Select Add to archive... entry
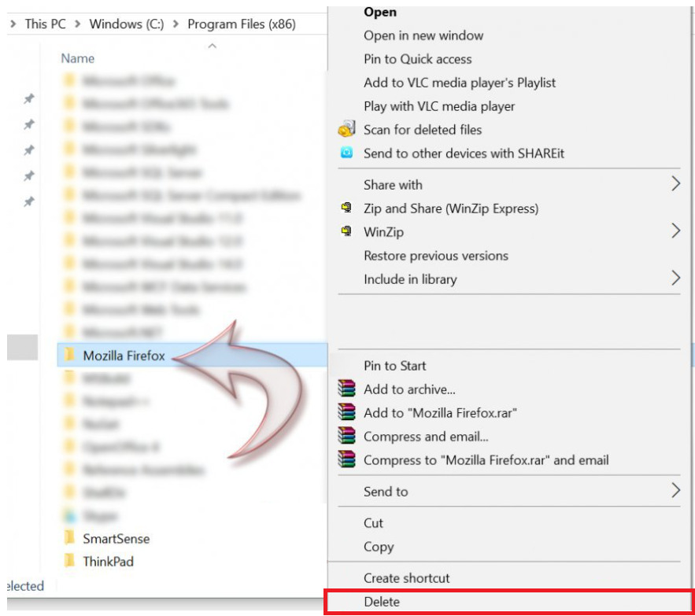This screenshot has height=616, width=695. (409, 389)
